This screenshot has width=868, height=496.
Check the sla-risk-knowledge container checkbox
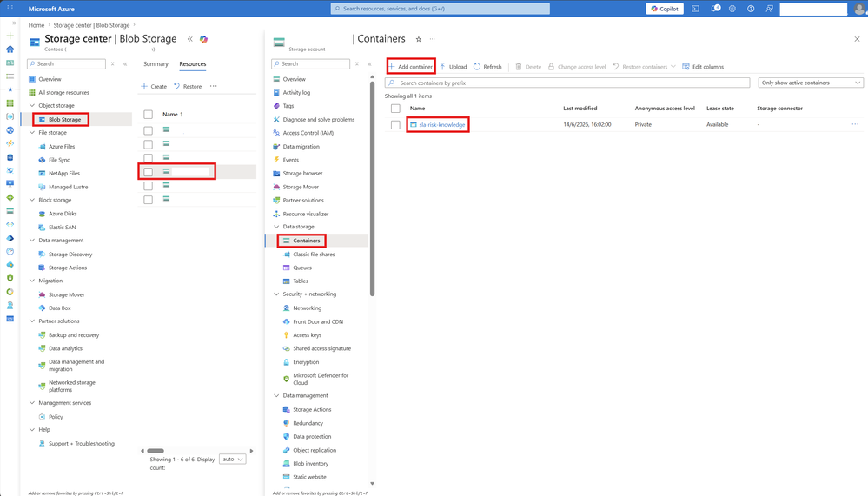click(x=395, y=125)
